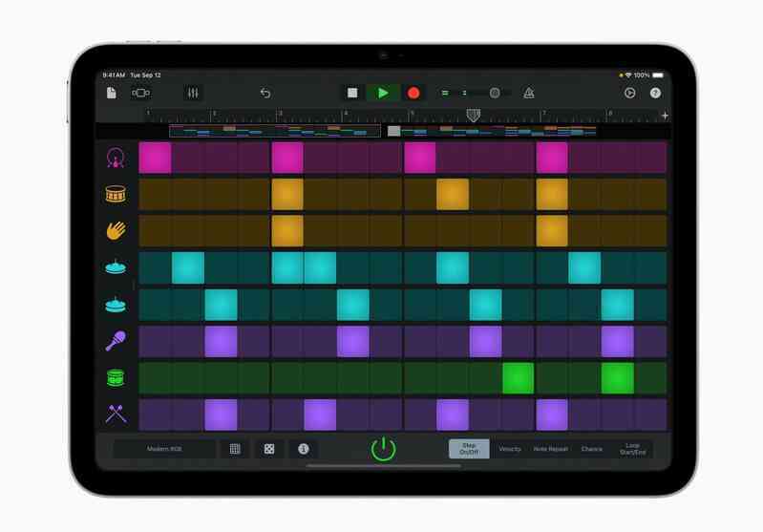Click the 9:41 AM clock text
The image size is (763, 532).
tap(114, 74)
